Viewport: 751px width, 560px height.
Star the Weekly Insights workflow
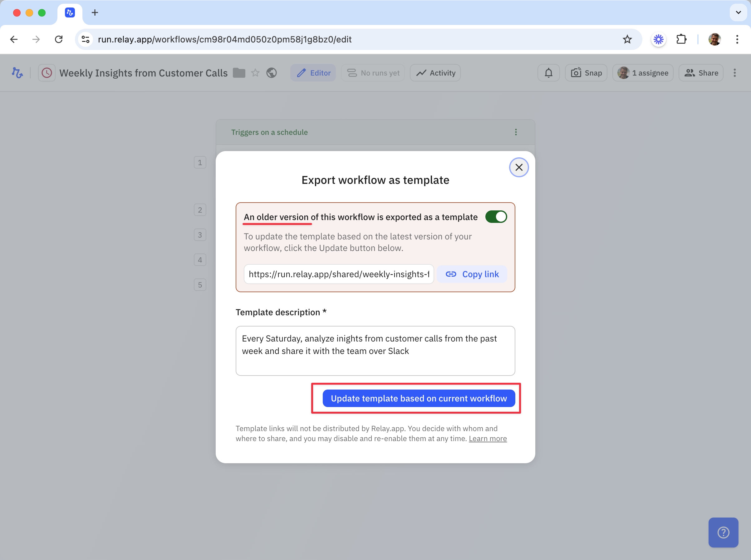(255, 73)
